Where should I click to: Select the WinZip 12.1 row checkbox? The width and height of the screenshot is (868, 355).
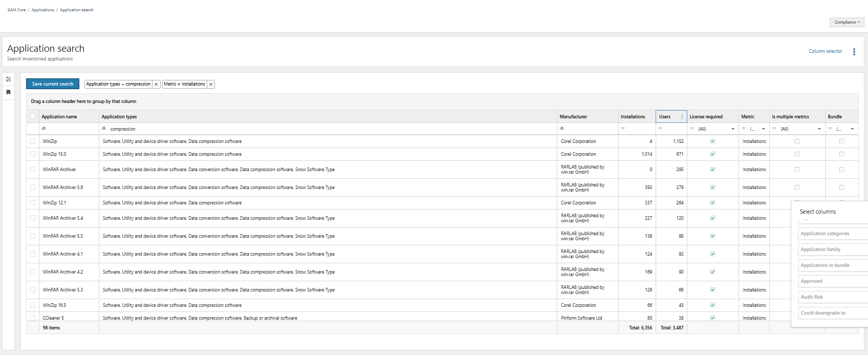pos(33,203)
